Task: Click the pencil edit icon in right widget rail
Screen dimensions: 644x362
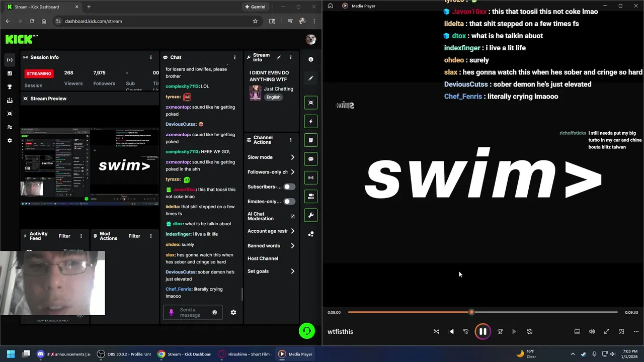Action: [x=311, y=78]
